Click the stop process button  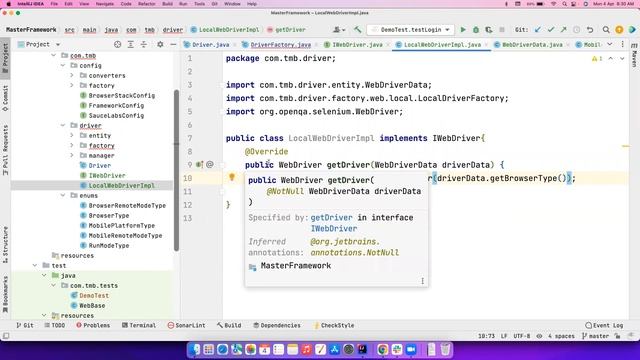(502, 30)
